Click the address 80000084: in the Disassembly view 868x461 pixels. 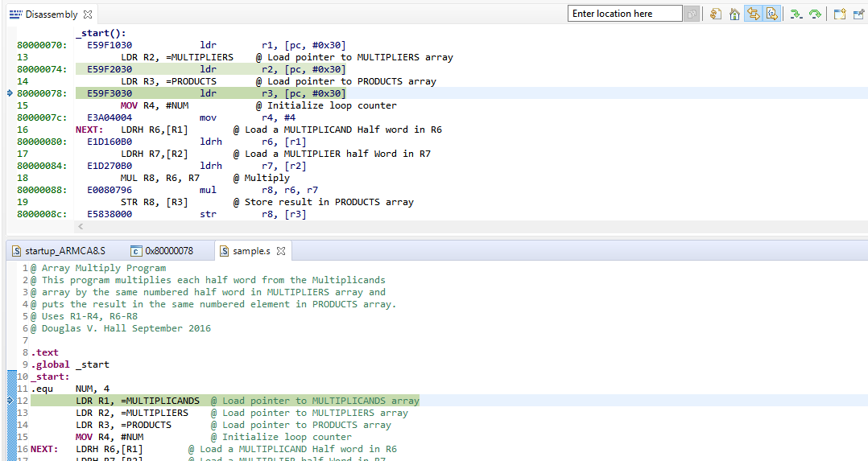click(x=42, y=166)
